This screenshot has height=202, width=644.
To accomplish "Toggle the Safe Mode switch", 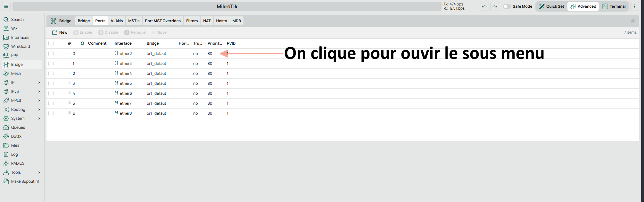I will pos(507,6).
